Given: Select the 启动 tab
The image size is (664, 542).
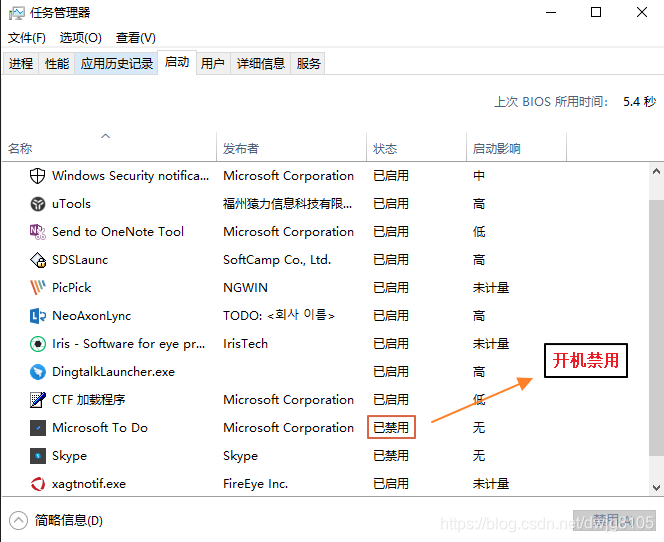Looking at the screenshot, I should [x=177, y=62].
